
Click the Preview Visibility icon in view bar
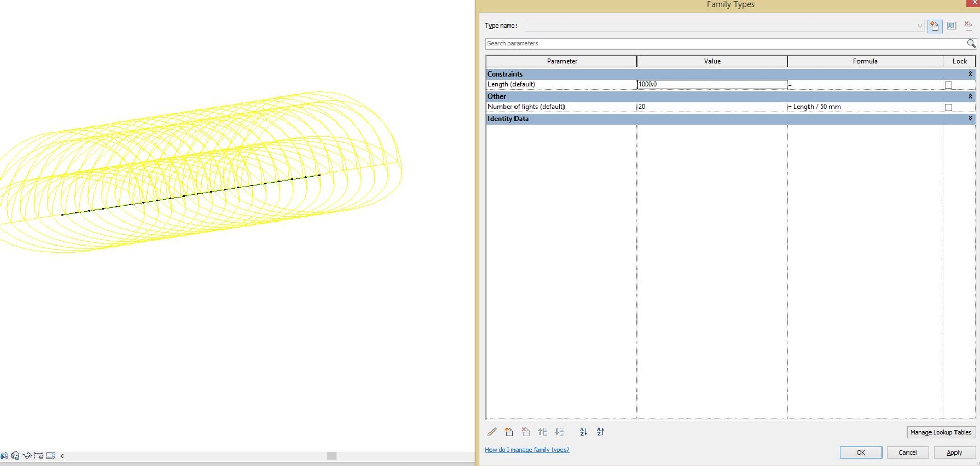coord(51,456)
